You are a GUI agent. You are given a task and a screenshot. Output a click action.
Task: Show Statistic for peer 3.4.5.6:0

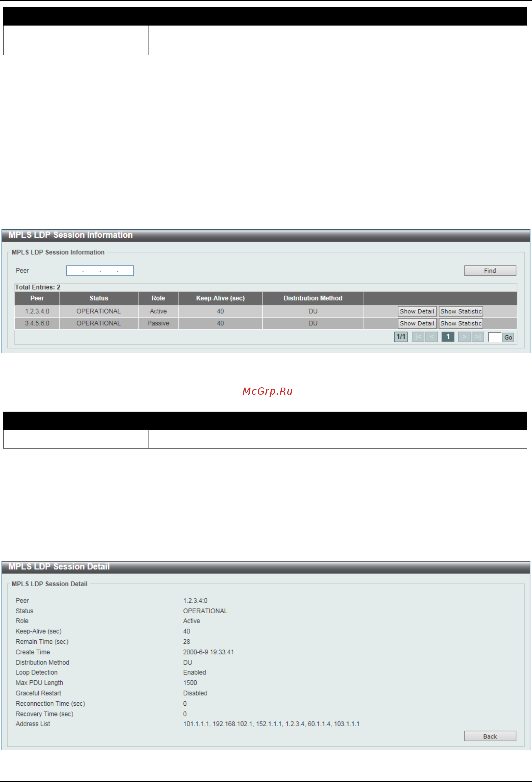coord(461,323)
